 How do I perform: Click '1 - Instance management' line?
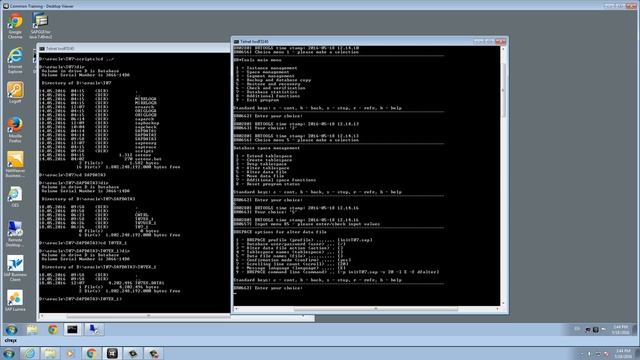(266, 68)
